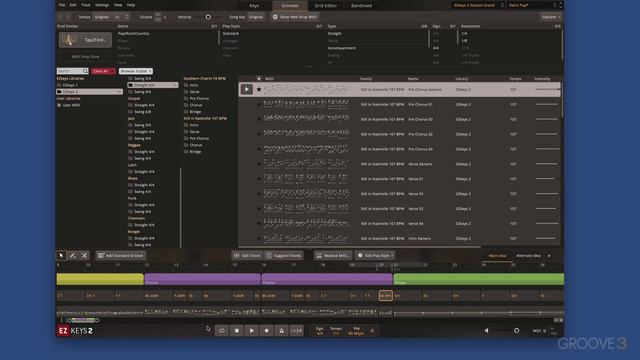Toggle Show Web Shop MIDI
Image resolution: width=640 pixels, height=360 pixels.
pyautogui.click(x=295, y=17)
